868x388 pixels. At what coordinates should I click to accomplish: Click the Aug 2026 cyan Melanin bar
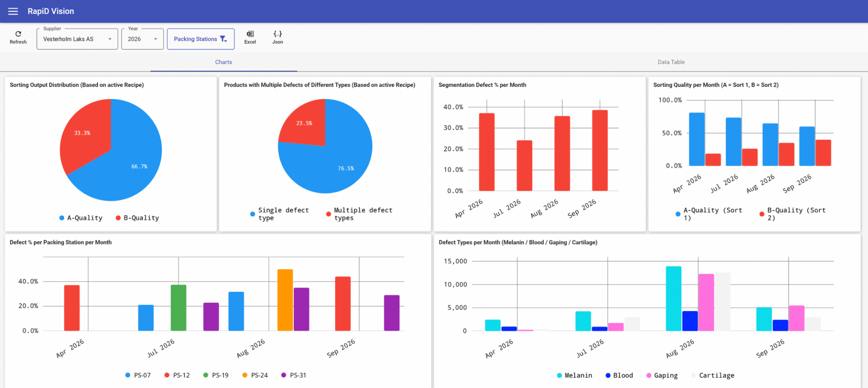tap(674, 298)
